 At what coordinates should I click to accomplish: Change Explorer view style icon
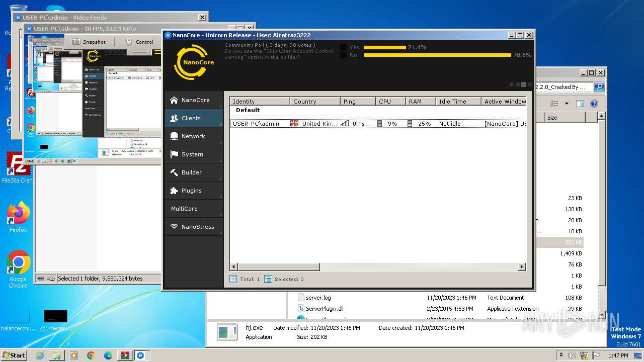tap(554, 104)
